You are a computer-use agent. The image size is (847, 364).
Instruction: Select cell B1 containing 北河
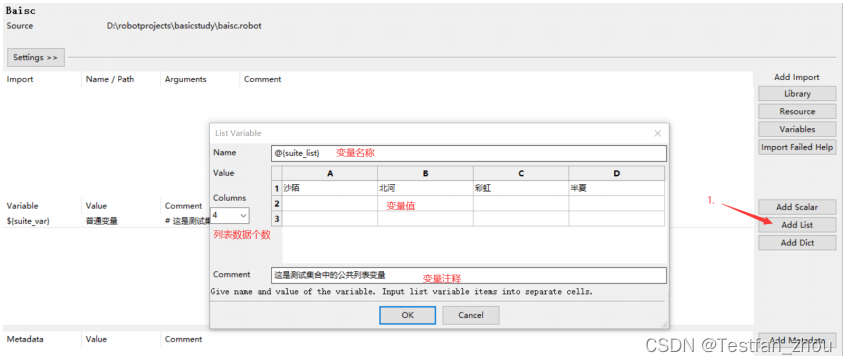click(425, 188)
